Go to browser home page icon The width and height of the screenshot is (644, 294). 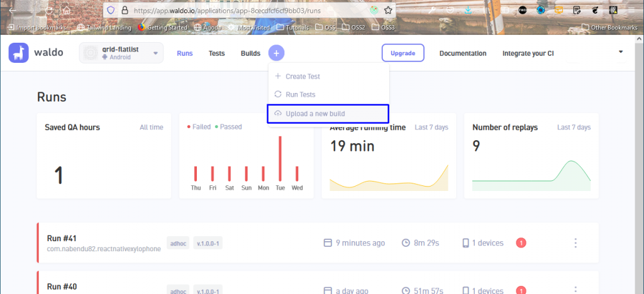67,11
